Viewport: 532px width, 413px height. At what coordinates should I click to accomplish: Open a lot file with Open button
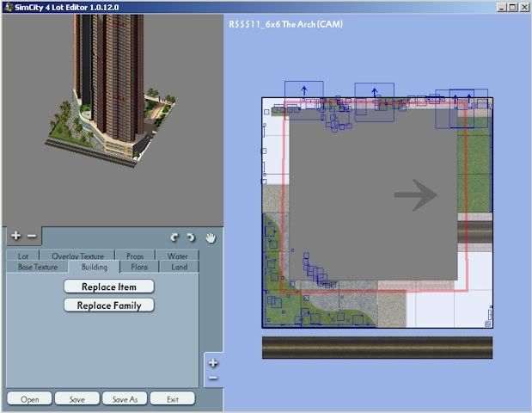(x=29, y=399)
